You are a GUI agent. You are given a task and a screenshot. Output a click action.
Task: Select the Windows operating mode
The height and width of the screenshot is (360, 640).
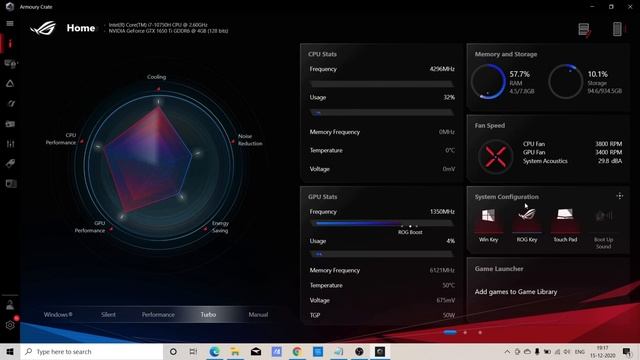[58, 315]
